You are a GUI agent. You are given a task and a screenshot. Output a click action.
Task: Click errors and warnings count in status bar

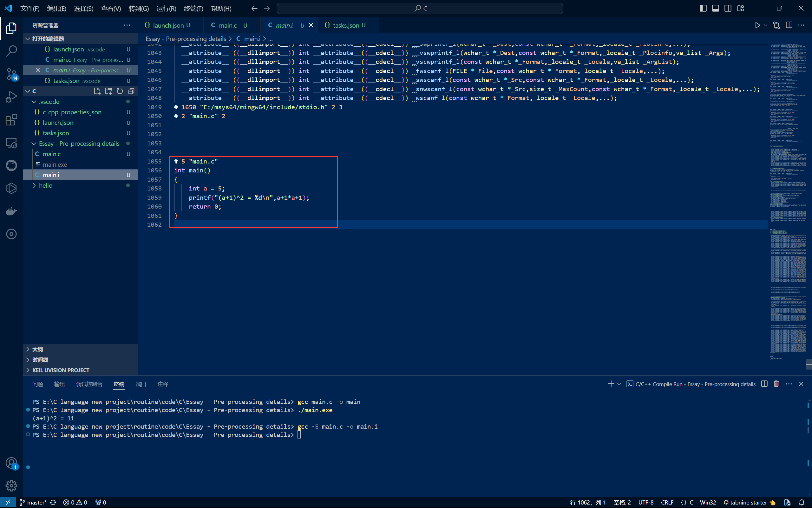pyautogui.click(x=75, y=502)
